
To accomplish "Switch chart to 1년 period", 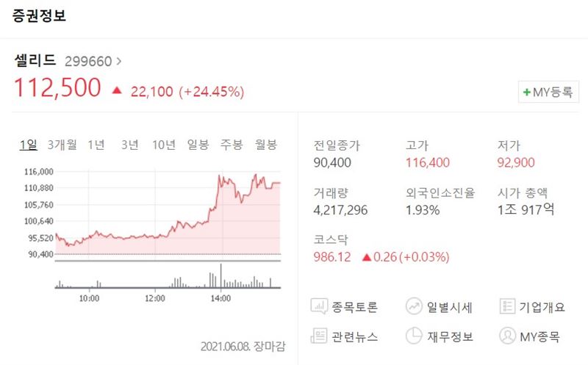I will [x=96, y=145].
